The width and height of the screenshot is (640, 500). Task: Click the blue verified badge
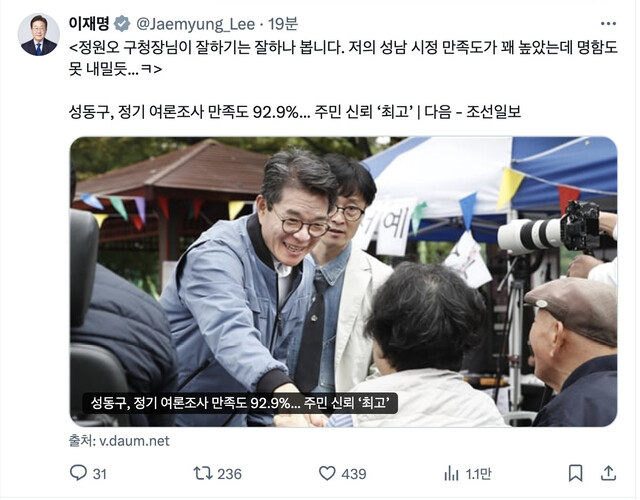(122, 24)
